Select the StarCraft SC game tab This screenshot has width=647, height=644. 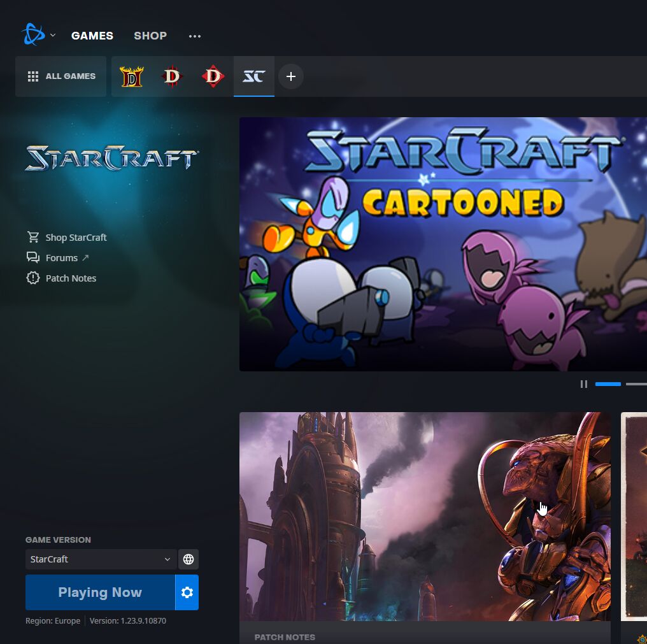click(x=253, y=76)
